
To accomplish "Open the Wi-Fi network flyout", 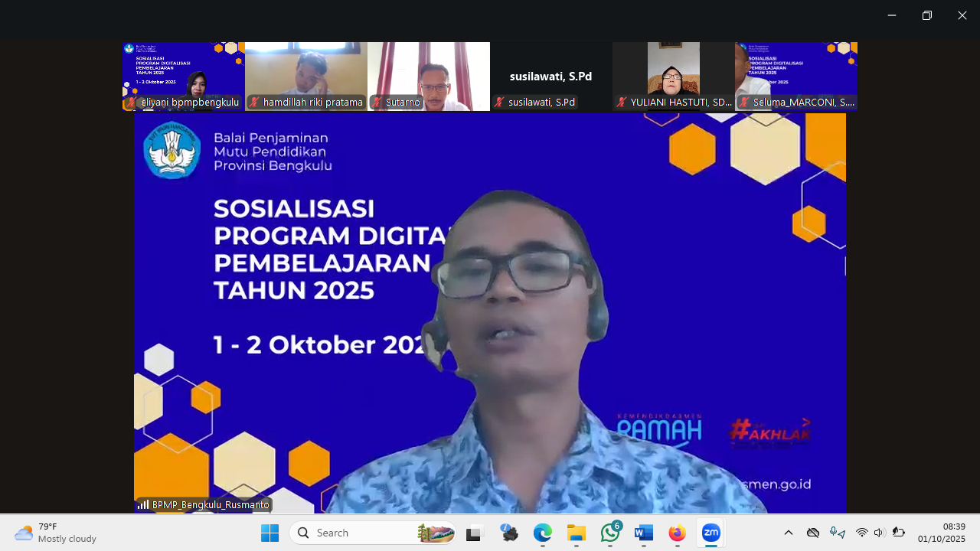I will tap(862, 533).
